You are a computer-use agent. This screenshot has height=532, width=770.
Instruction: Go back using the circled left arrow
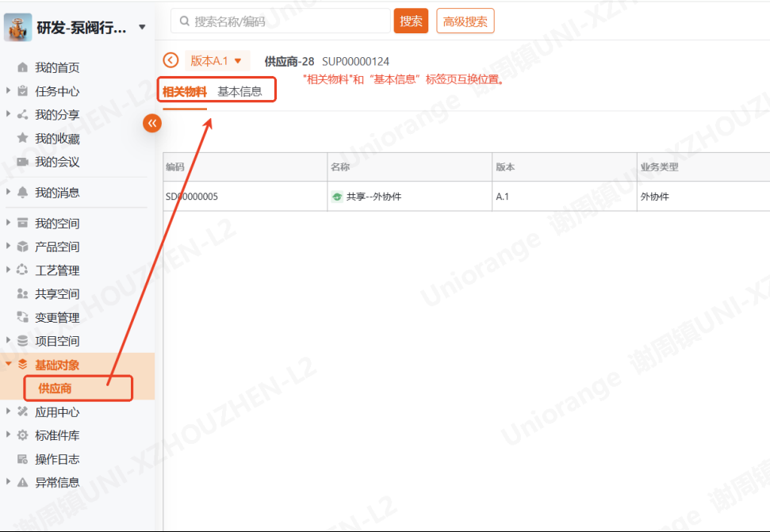[170, 61]
